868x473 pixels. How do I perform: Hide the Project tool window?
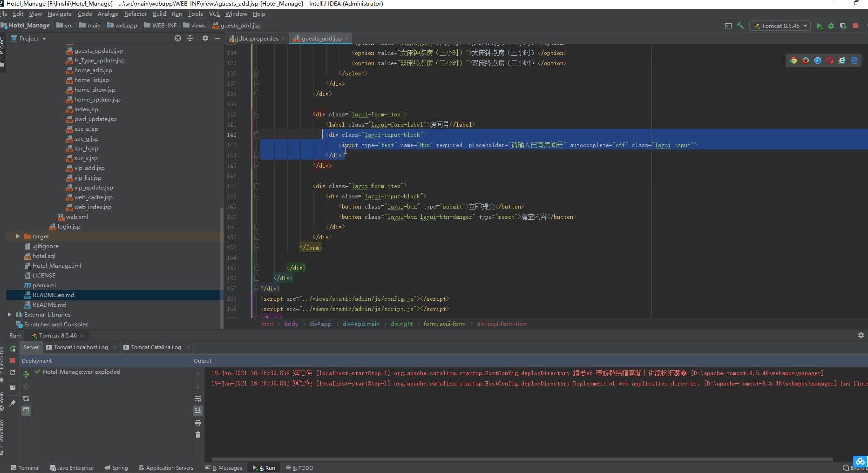point(217,38)
